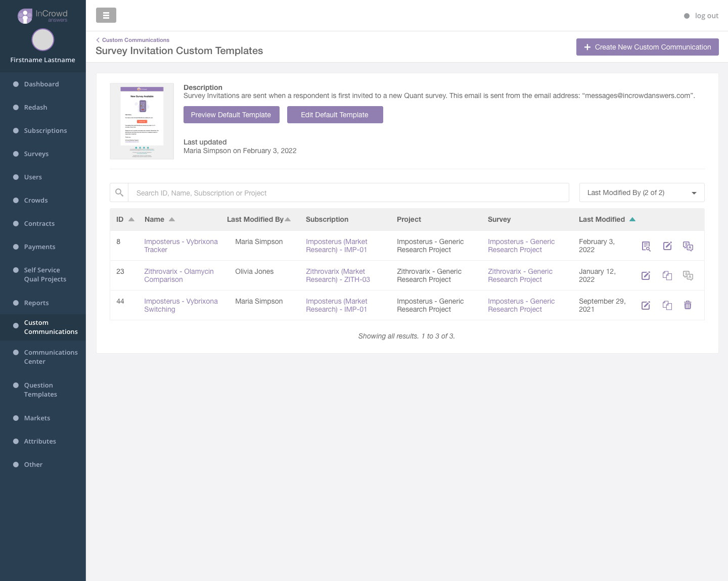Click Edit Default Template button
This screenshot has width=728, height=581.
[335, 115]
